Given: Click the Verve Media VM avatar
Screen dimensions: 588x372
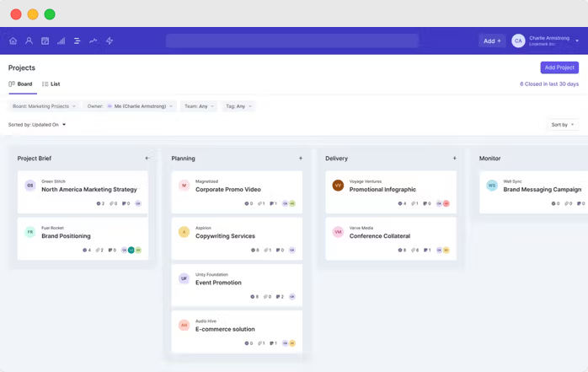Looking at the screenshot, I should point(338,232).
